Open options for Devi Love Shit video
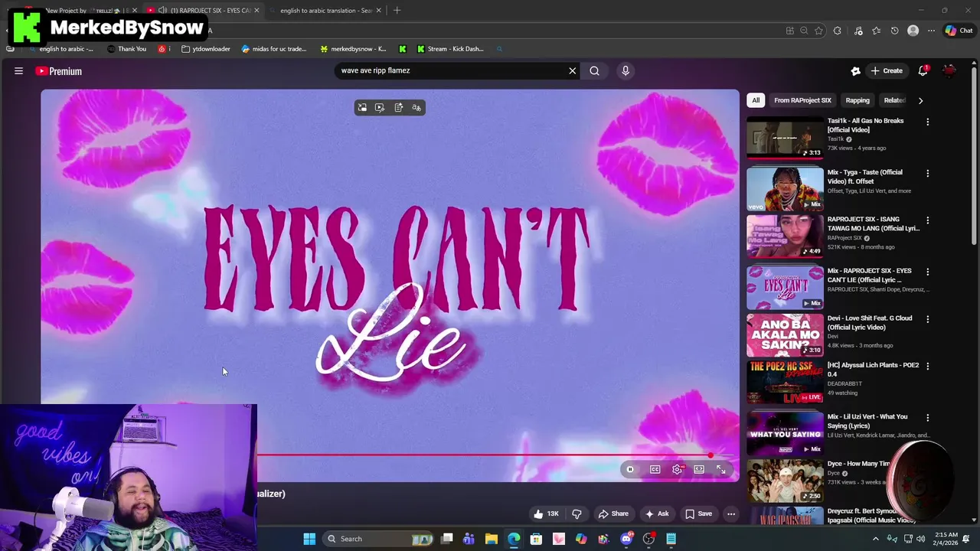The height and width of the screenshot is (551, 980). [x=927, y=319]
